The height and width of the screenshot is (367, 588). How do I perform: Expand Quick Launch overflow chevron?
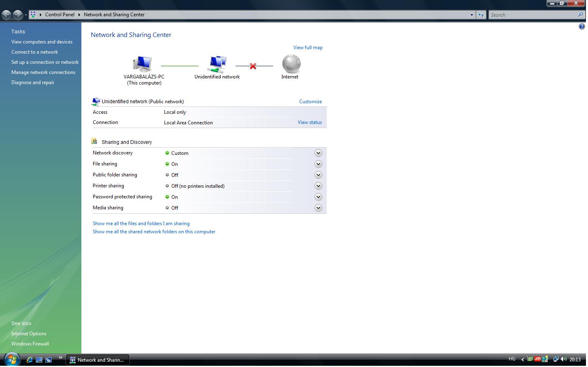[60, 358]
